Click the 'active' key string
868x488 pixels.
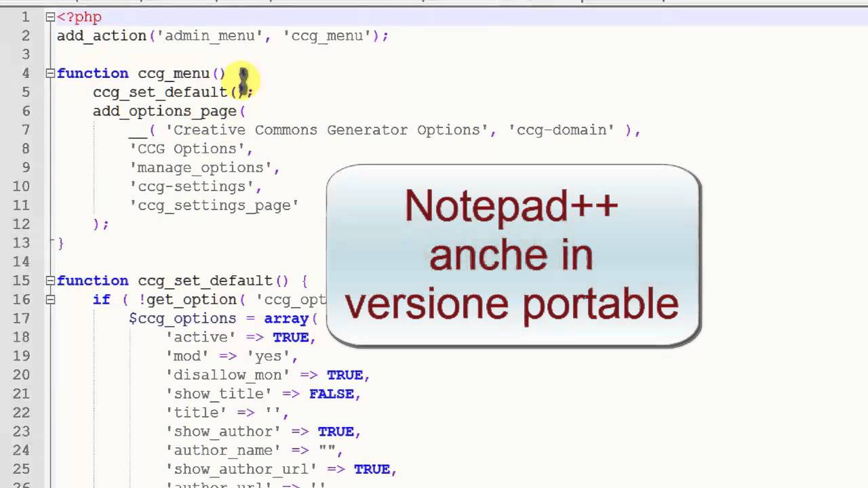[x=201, y=338]
